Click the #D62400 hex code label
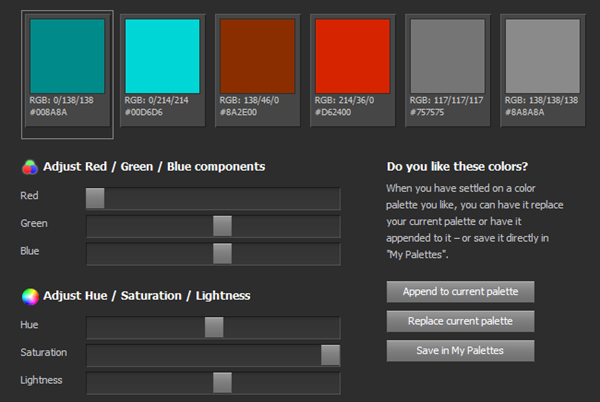The width and height of the screenshot is (600, 402). [x=333, y=112]
